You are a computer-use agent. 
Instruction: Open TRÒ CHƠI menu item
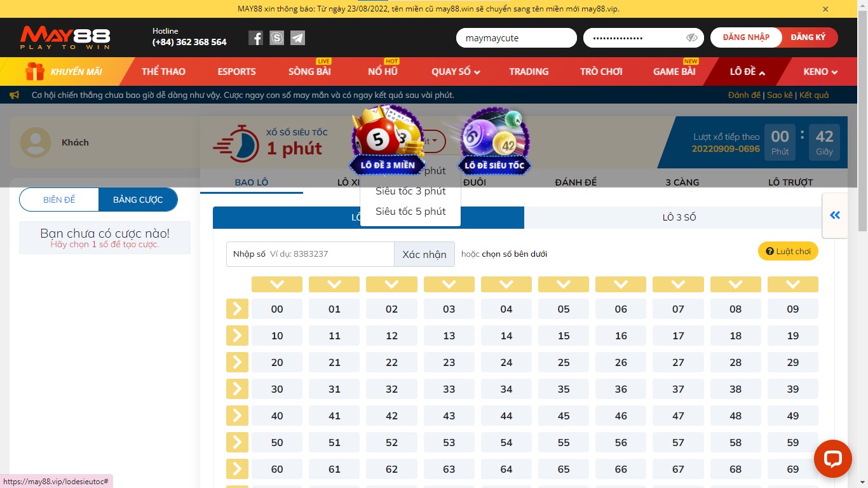[601, 72]
